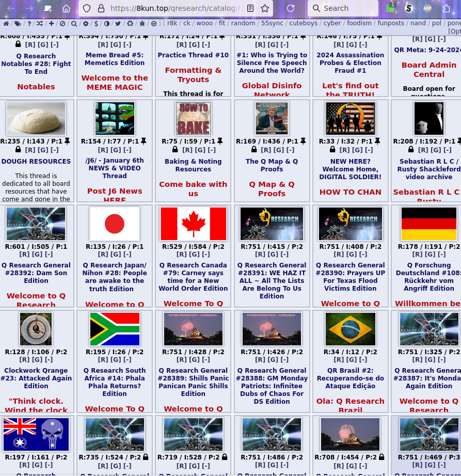
Task: Toggle reader view icon in address bar
Action: point(250,8)
